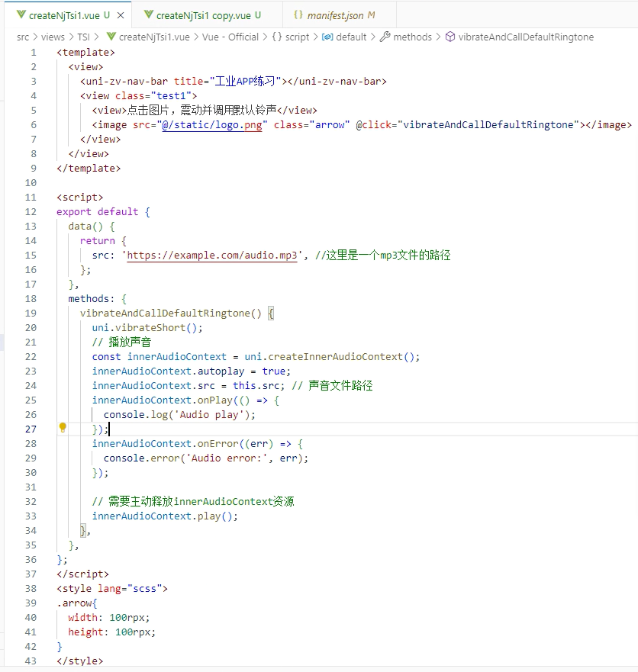Click line number 38 in the gutter
This screenshot has height=672, width=638.
coord(31,589)
